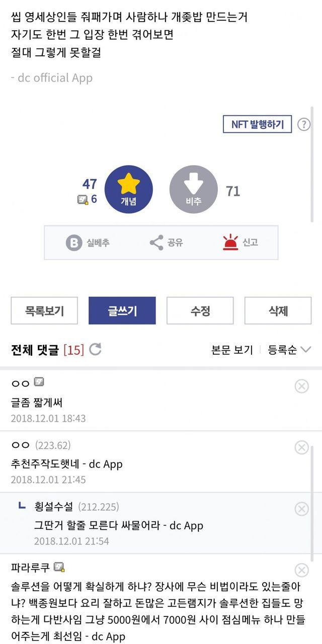This screenshot has width=322, height=644.
Task: Downvote the post with the 비추 arrow button
Action: tap(194, 189)
